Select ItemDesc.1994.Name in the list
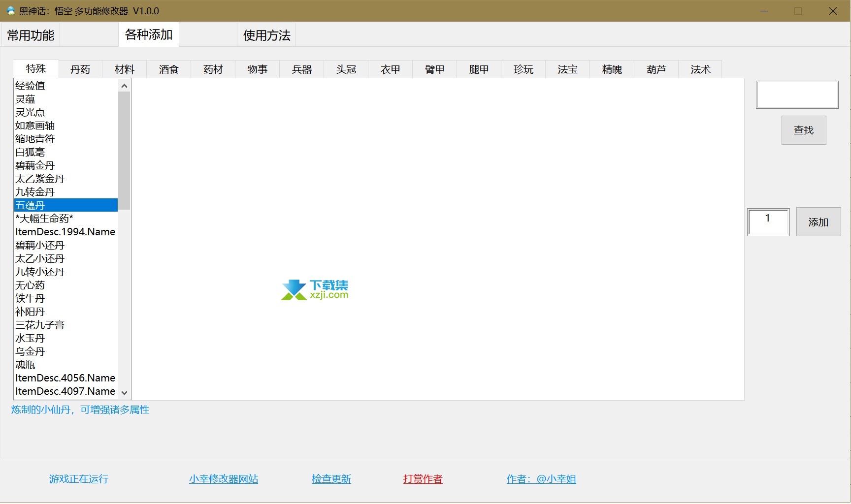Screen dimensions: 851x504 (66, 232)
